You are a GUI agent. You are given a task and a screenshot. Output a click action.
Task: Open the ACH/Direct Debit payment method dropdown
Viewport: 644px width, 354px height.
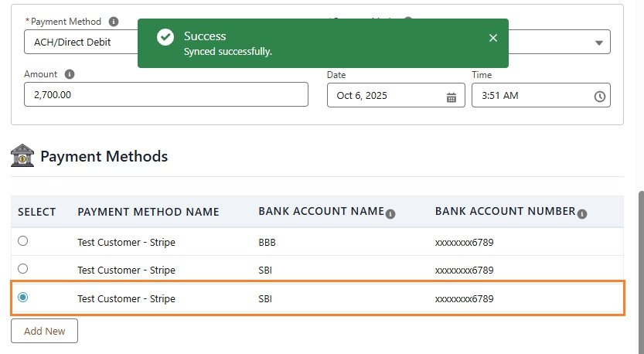(77, 43)
